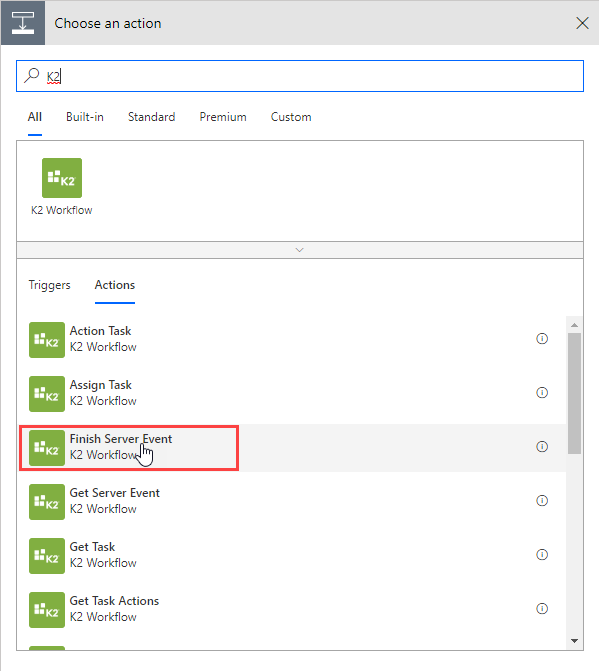The height and width of the screenshot is (671, 599).
Task: View info icon for Get Task Actions
Action: (542, 608)
